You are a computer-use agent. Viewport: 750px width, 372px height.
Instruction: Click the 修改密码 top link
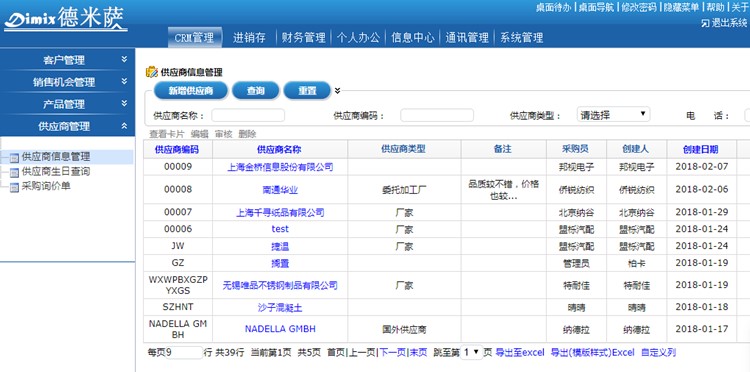click(x=639, y=7)
